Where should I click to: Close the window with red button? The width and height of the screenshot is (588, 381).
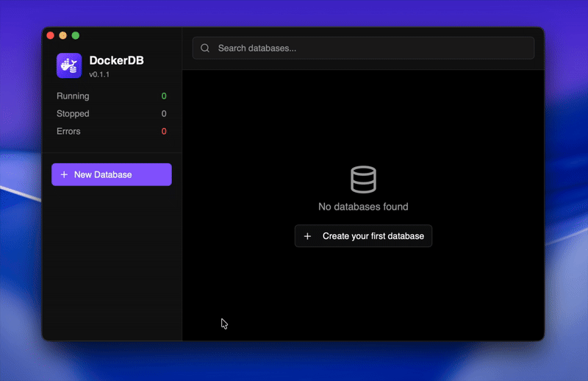click(51, 35)
